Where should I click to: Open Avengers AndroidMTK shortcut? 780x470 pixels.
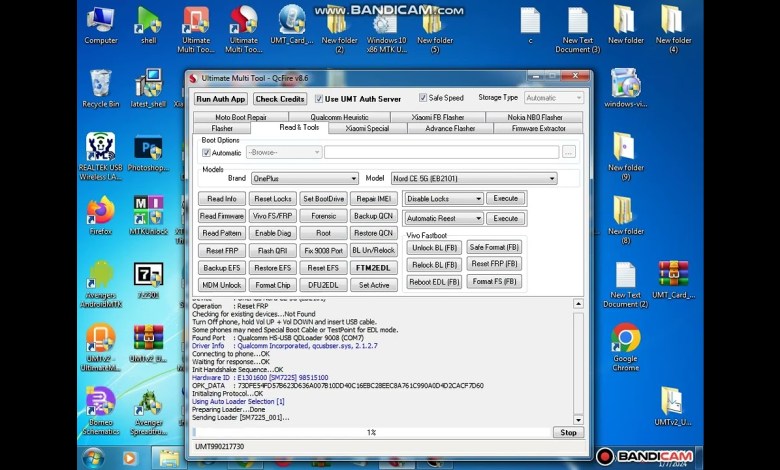point(101,284)
